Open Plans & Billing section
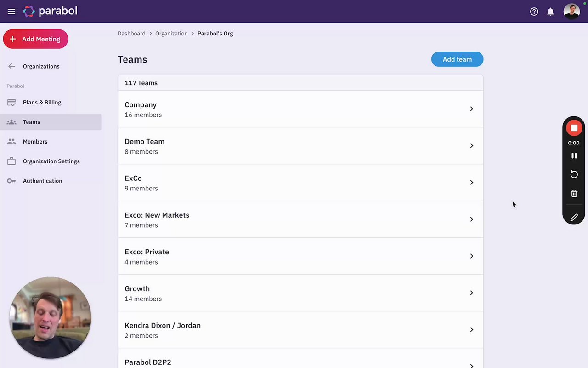The height and width of the screenshot is (368, 588). (42, 102)
